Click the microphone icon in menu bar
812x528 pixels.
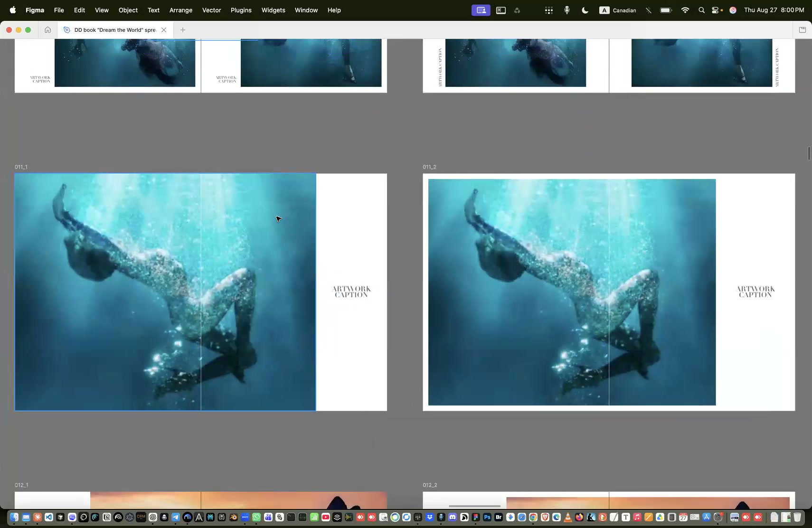click(567, 10)
